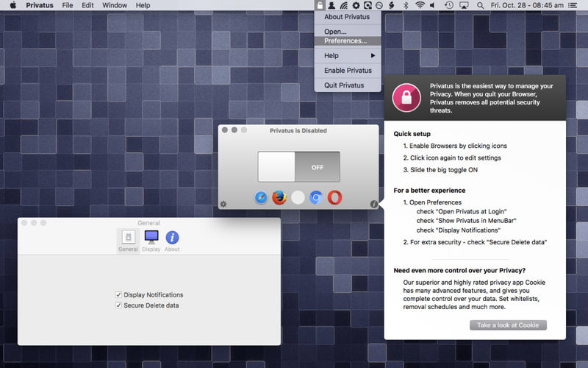Expand the Help submenu
Image resolution: width=588 pixels, height=368 pixels.
point(348,55)
